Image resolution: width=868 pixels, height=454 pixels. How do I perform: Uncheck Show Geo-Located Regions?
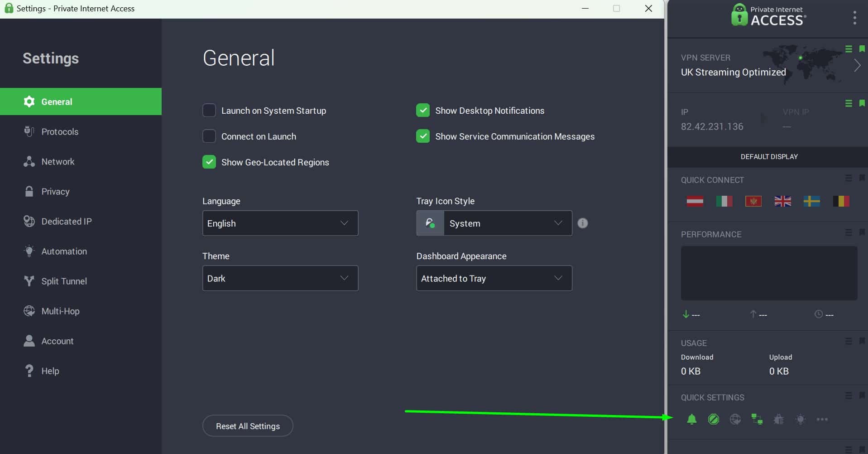tap(209, 162)
